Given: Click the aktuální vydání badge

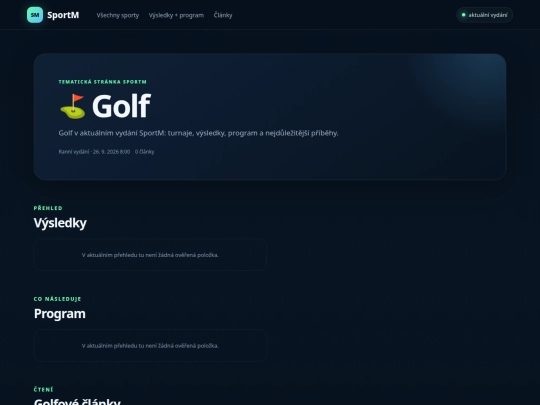Looking at the screenshot, I should point(485,15).
